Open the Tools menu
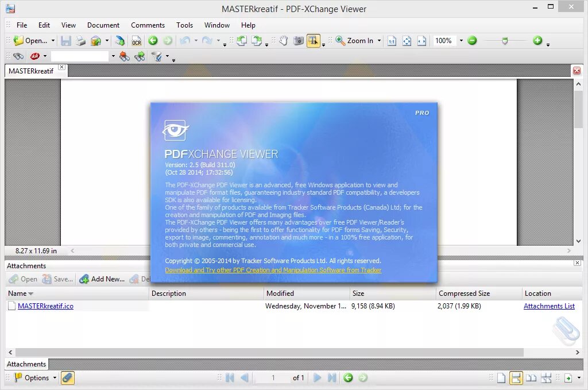Image resolution: width=588 pixels, height=390 pixels. pos(184,25)
